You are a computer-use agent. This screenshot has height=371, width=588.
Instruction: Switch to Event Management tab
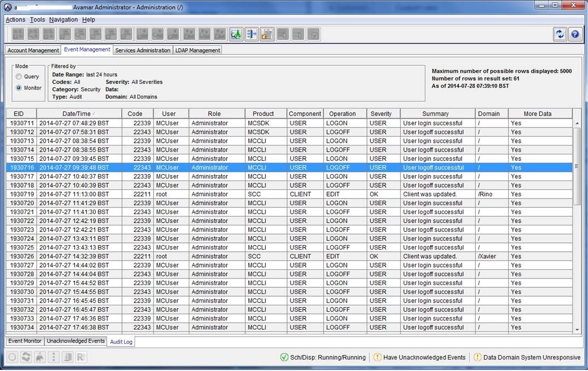point(87,49)
